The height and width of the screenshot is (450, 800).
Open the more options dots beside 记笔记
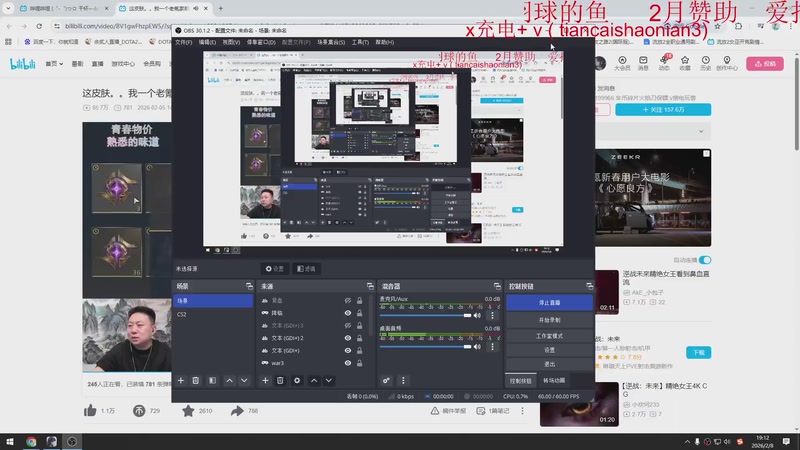522,411
